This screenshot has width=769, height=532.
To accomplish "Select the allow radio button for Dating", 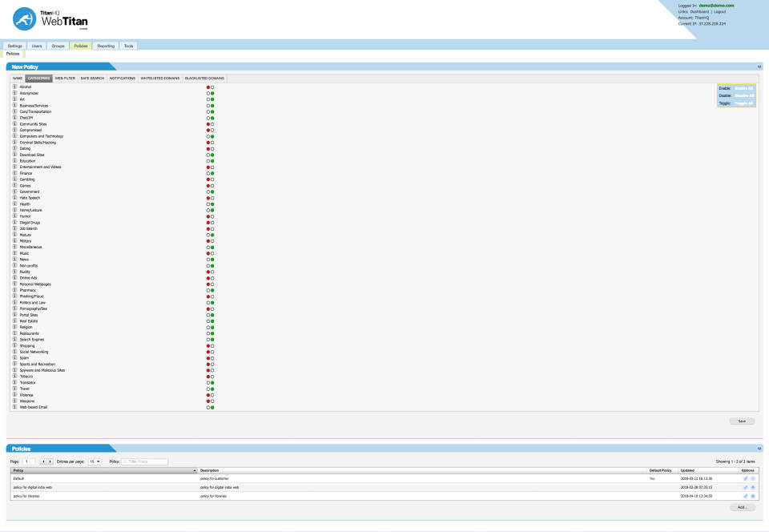I will [x=212, y=148].
